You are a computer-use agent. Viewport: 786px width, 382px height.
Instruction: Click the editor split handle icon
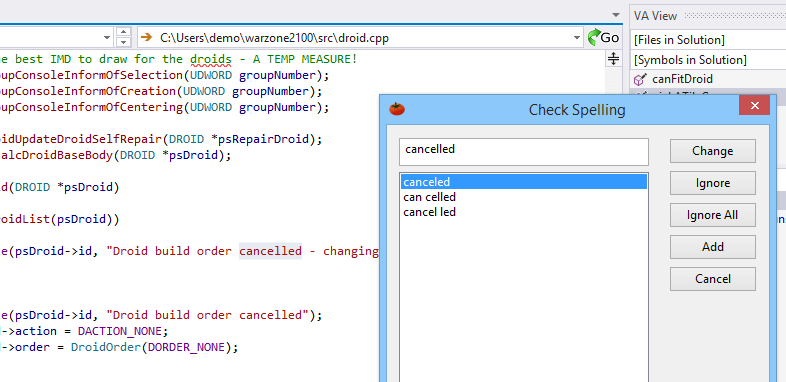[x=614, y=59]
